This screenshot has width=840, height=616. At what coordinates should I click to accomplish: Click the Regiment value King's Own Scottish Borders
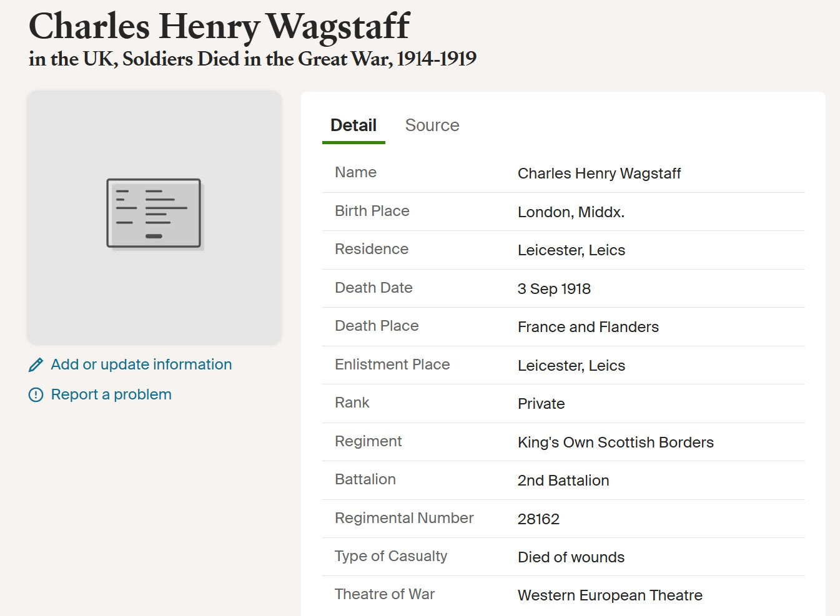(615, 442)
